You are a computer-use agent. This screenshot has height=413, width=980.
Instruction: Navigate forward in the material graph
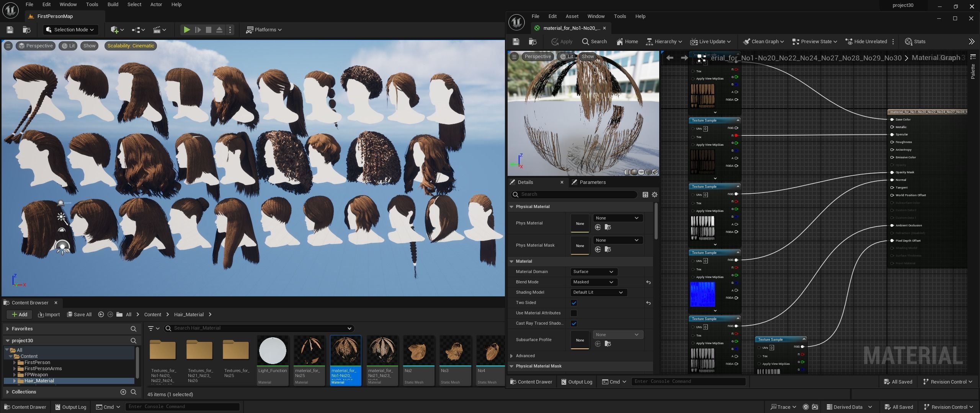tap(684, 58)
